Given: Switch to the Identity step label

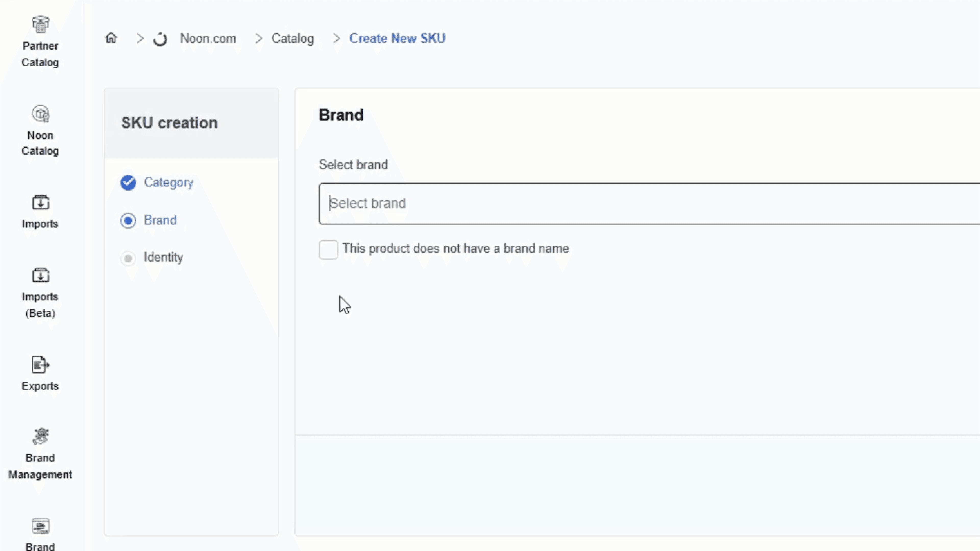Looking at the screenshot, I should pyautogui.click(x=163, y=257).
